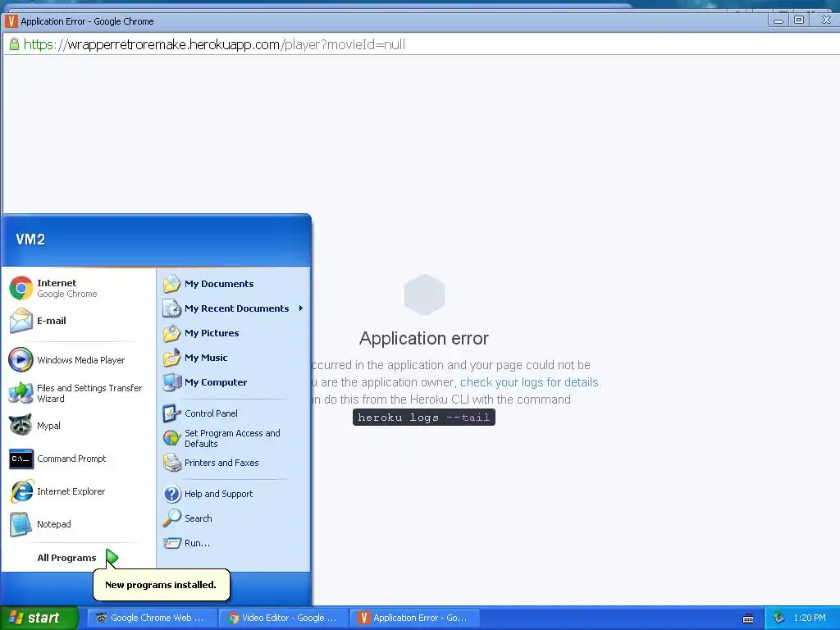Click the Chrome window title favicon
The image size is (840, 630).
pos(11,21)
